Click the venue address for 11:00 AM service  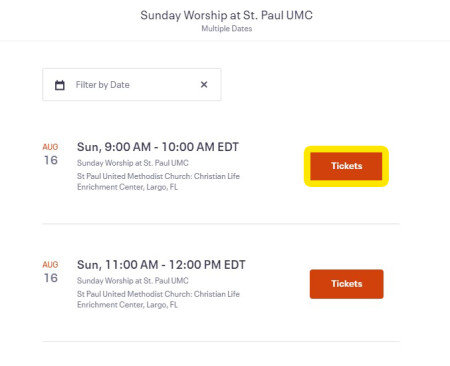click(158, 299)
